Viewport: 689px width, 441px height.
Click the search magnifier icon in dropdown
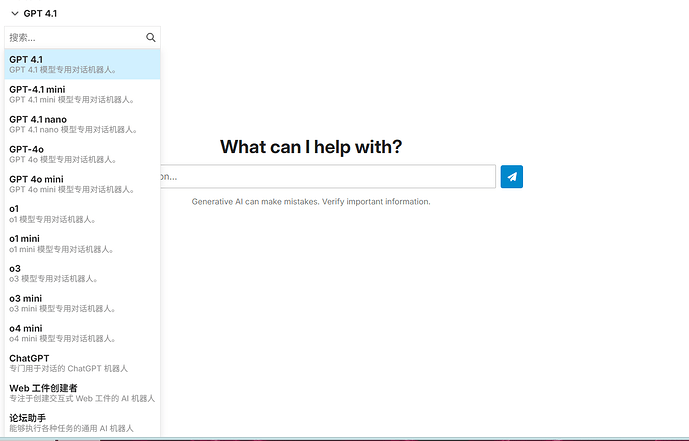pos(151,37)
